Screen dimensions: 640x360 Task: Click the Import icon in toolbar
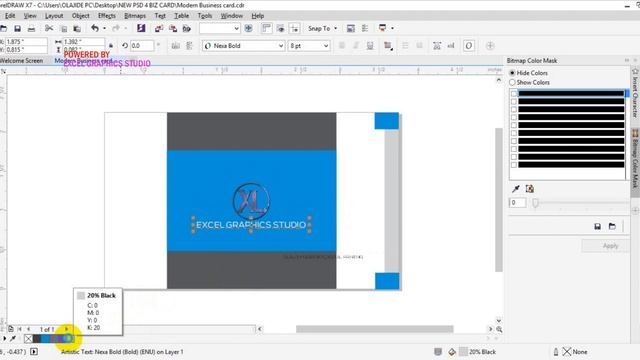[159, 29]
